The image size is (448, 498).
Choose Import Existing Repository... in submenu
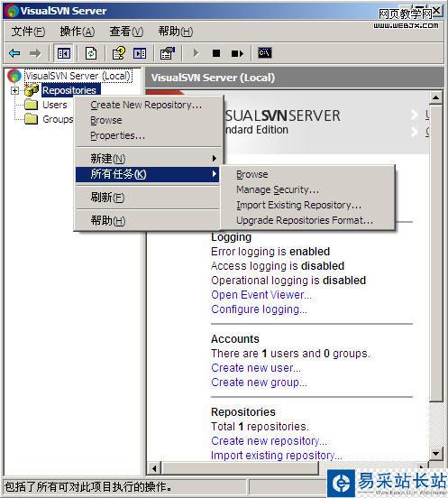click(307, 205)
